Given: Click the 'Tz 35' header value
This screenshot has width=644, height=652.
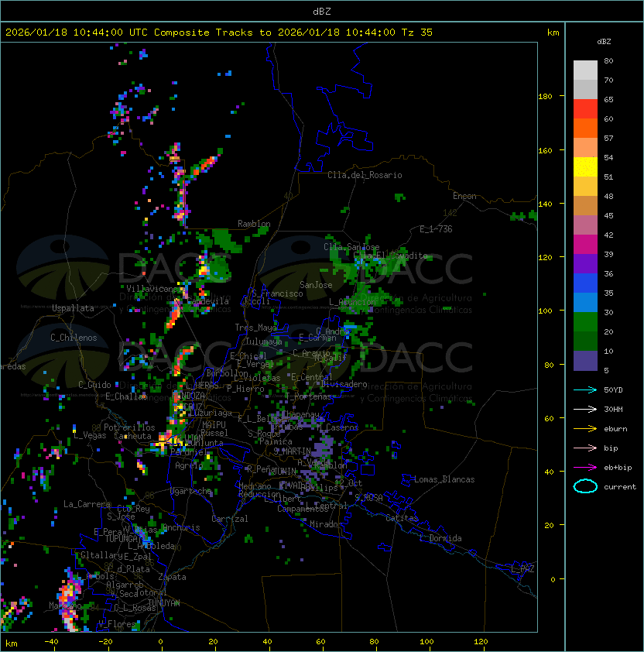Looking at the screenshot, I should pyautogui.click(x=417, y=32).
